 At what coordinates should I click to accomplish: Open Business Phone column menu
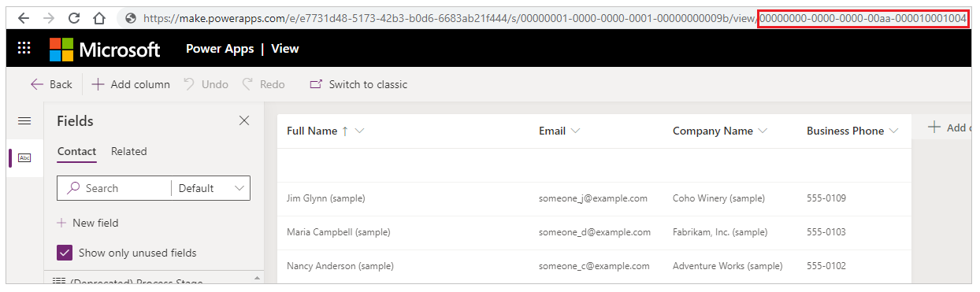tap(893, 131)
